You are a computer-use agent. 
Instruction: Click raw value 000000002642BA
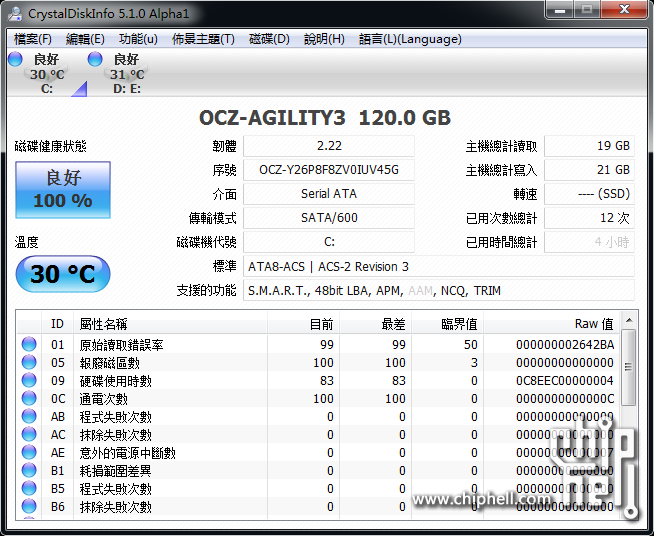pos(565,345)
